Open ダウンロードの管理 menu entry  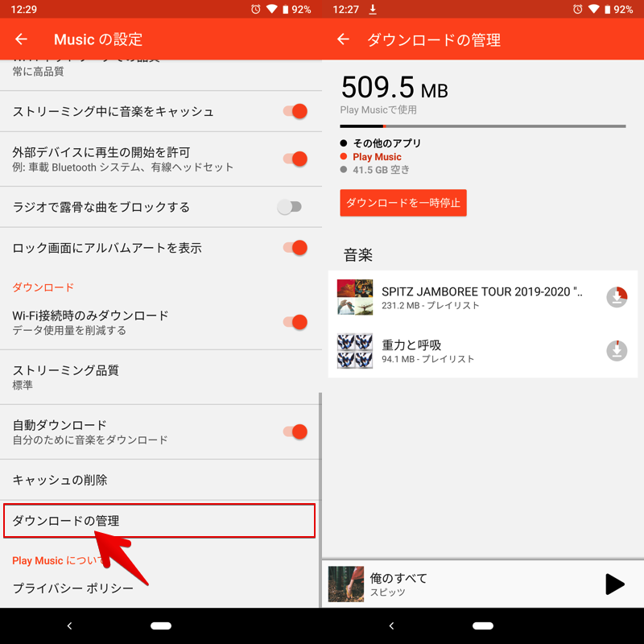pyautogui.click(x=159, y=521)
